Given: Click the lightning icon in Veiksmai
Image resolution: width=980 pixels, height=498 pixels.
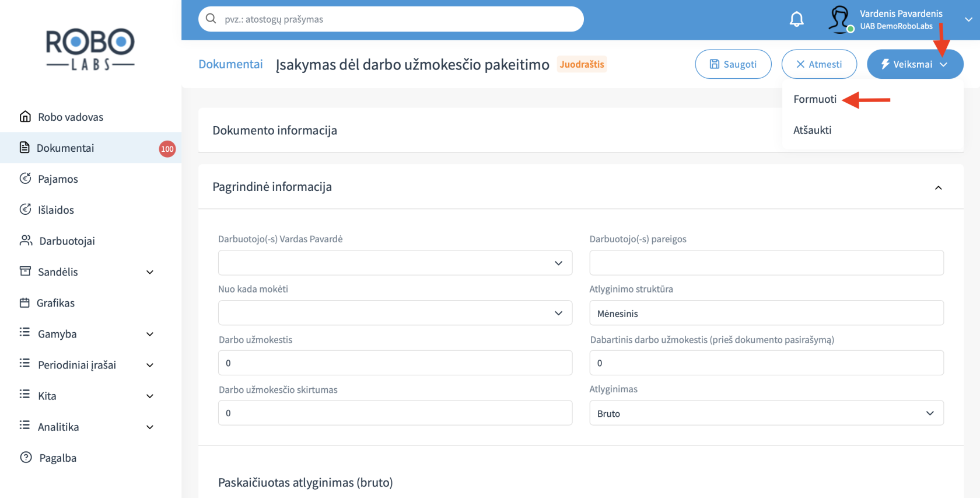Looking at the screenshot, I should pos(885,64).
